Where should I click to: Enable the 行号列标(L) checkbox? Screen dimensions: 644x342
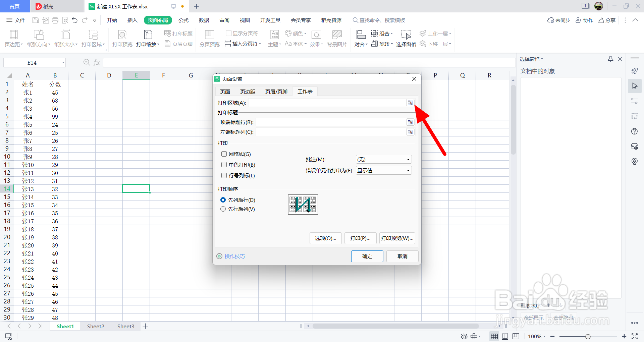(x=224, y=175)
